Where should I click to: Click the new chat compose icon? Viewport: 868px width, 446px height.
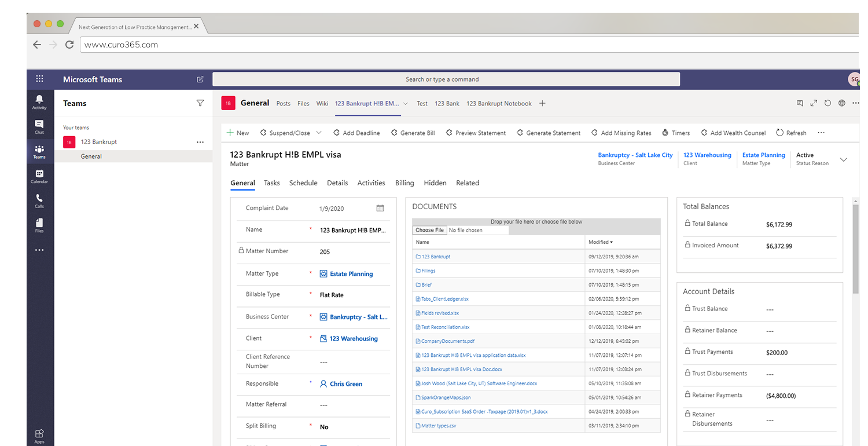pos(200,79)
